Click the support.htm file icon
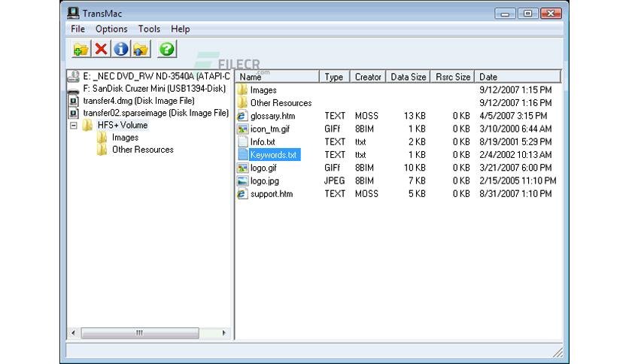The height and width of the screenshot is (364, 629). pos(242,193)
